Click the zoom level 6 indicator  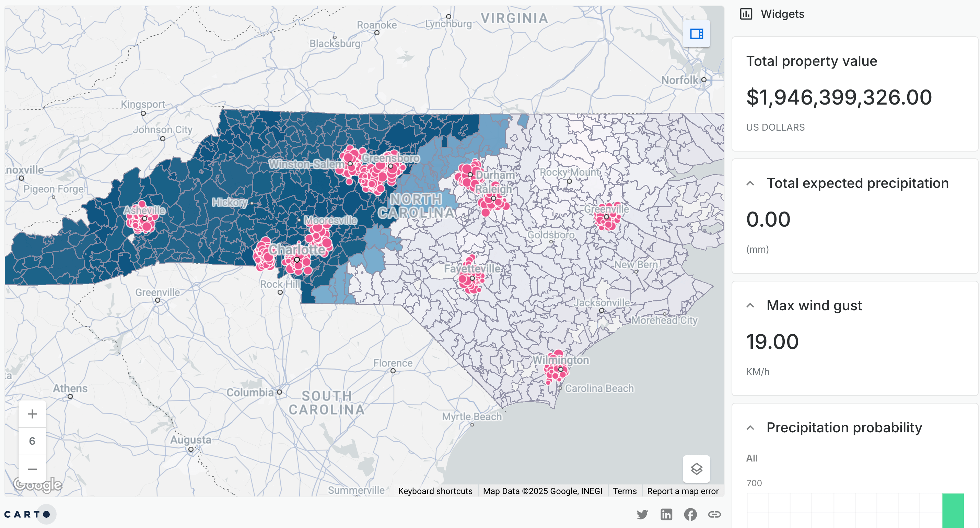point(32,441)
